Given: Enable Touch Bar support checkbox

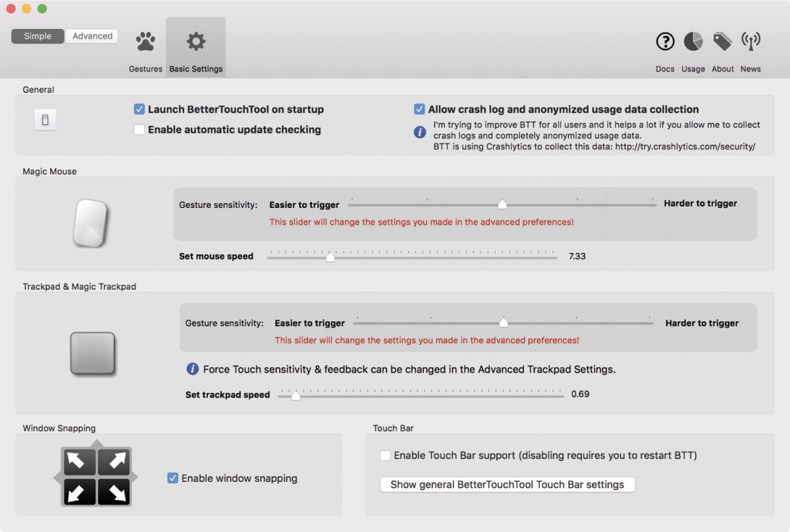Looking at the screenshot, I should (x=385, y=455).
